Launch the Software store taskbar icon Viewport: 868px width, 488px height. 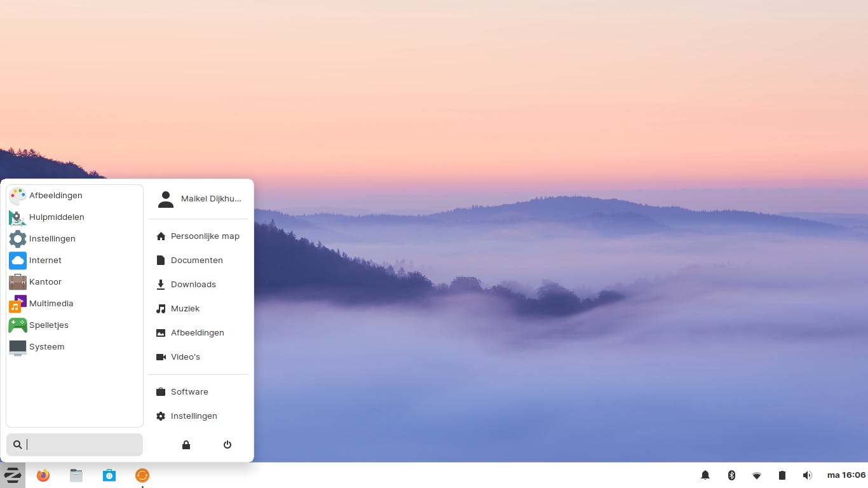pyautogui.click(x=109, y=475)
